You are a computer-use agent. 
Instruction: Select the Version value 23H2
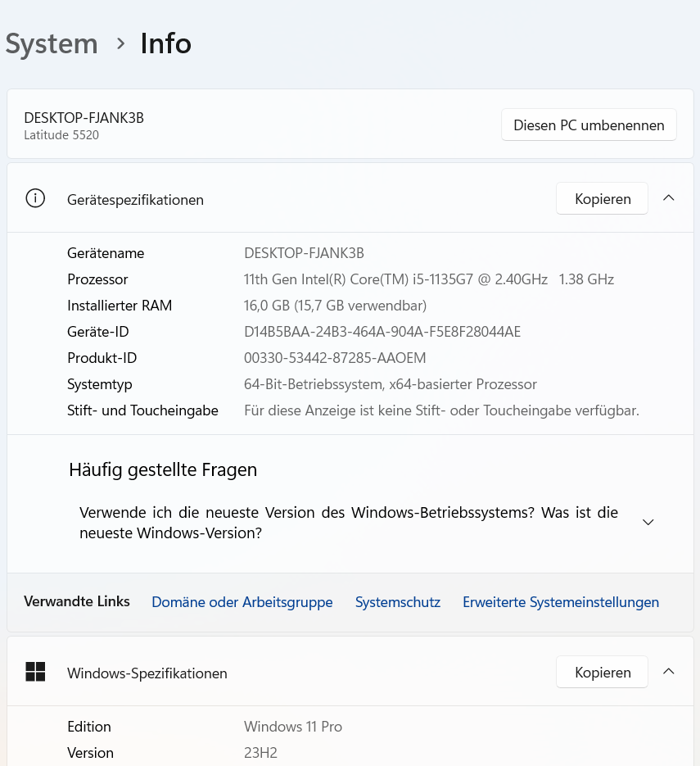pyautogui.click(x=260, y=753)
